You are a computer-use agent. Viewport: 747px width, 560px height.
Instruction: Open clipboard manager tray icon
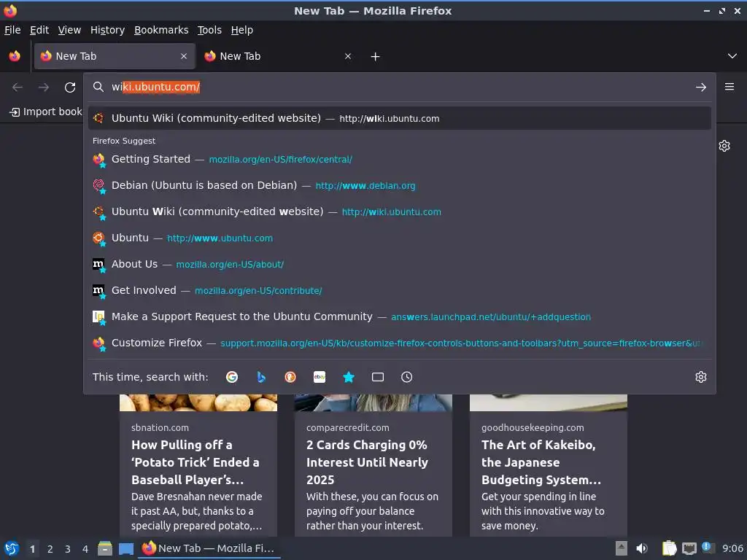coord(670,548)
